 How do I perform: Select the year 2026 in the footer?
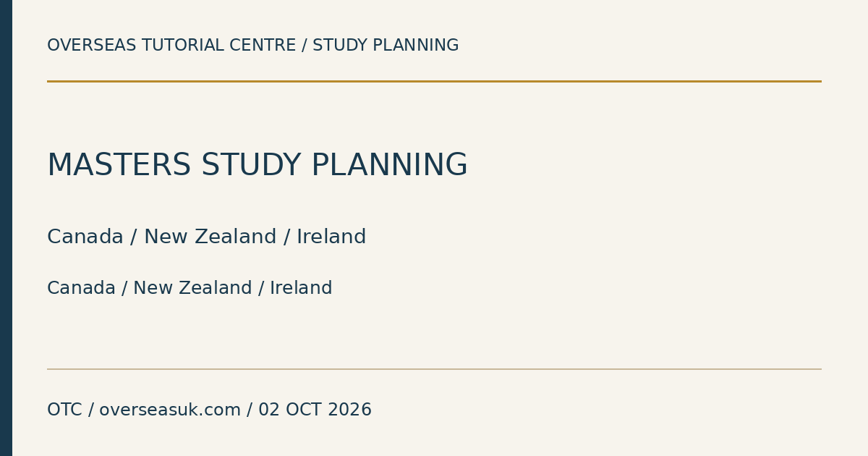tap(349, 410)
